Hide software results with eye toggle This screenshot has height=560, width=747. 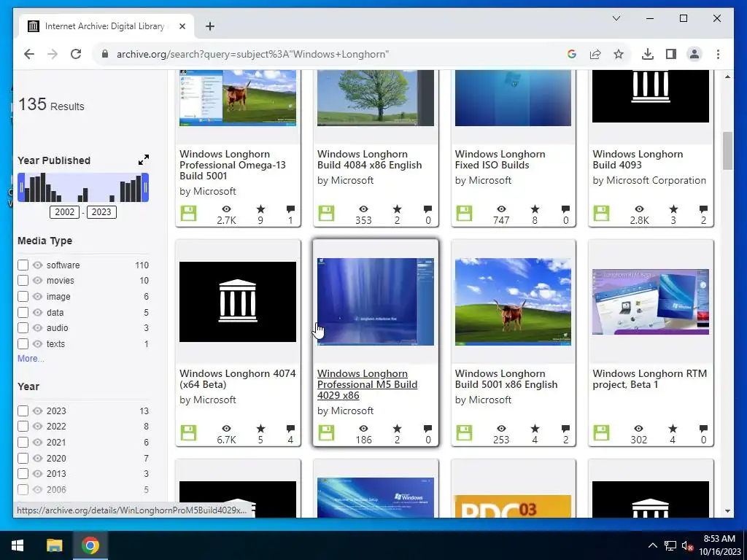click(x=38, y=265)
